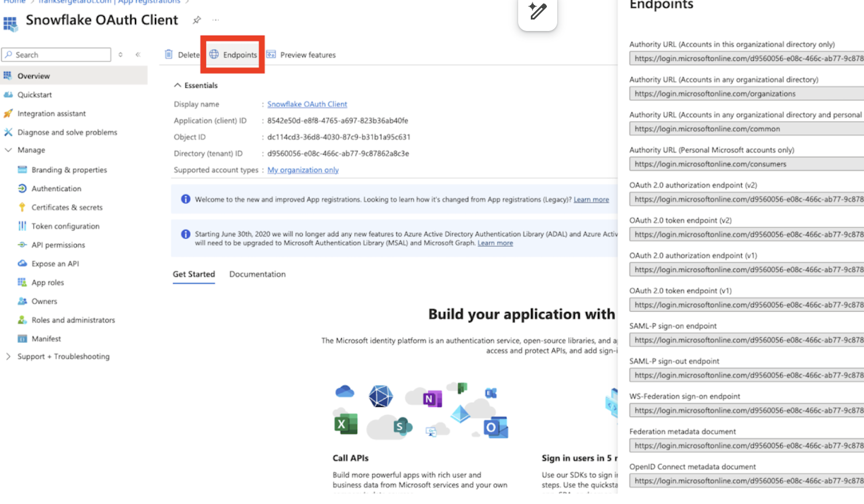Click the OpenID Connect metadata document field
Viewport: 864px width, 504px height.
coord(746,480)
